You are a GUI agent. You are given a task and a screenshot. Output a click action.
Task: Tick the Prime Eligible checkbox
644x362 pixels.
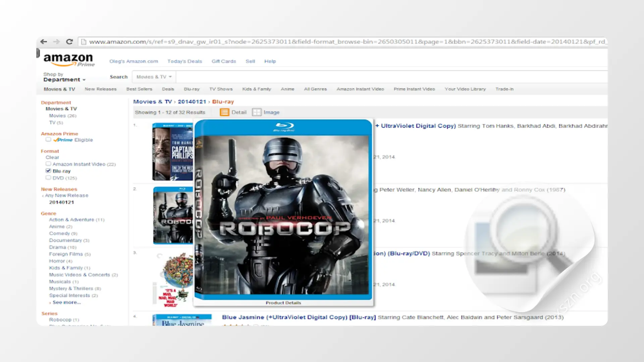(48, 139)
